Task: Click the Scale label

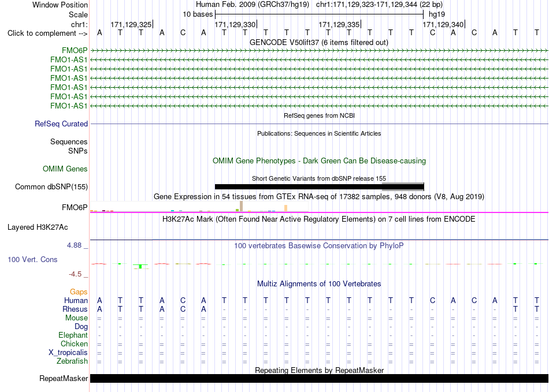Action: pyautogui.click(x=79, y=14)
